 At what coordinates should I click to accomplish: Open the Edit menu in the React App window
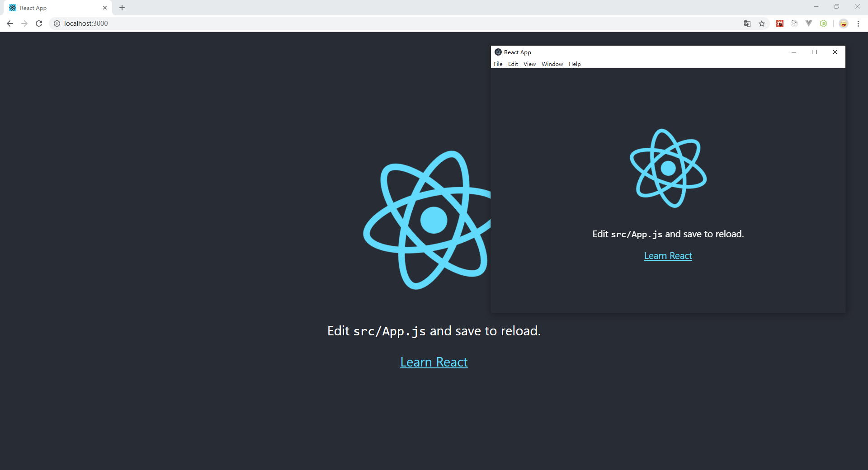[513, 64]
